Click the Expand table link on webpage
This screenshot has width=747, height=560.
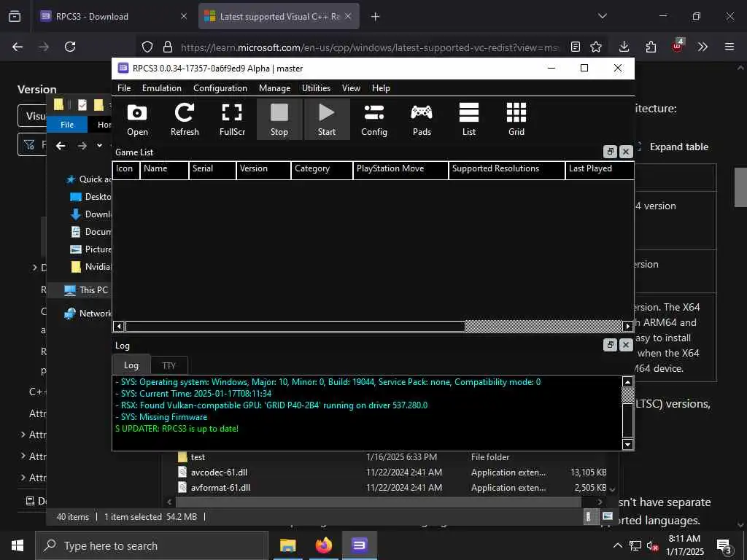[678, 147]
